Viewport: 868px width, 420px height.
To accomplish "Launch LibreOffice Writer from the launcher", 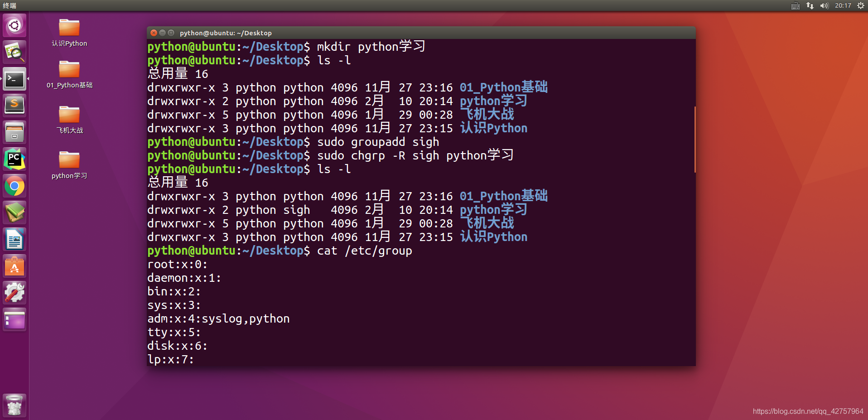I will coord(14,239).
